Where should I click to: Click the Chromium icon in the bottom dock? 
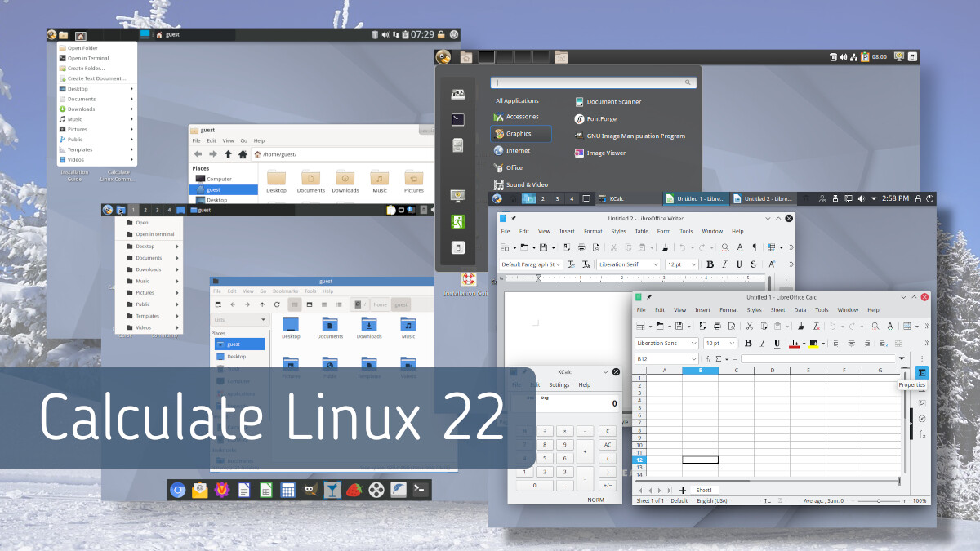177,490
